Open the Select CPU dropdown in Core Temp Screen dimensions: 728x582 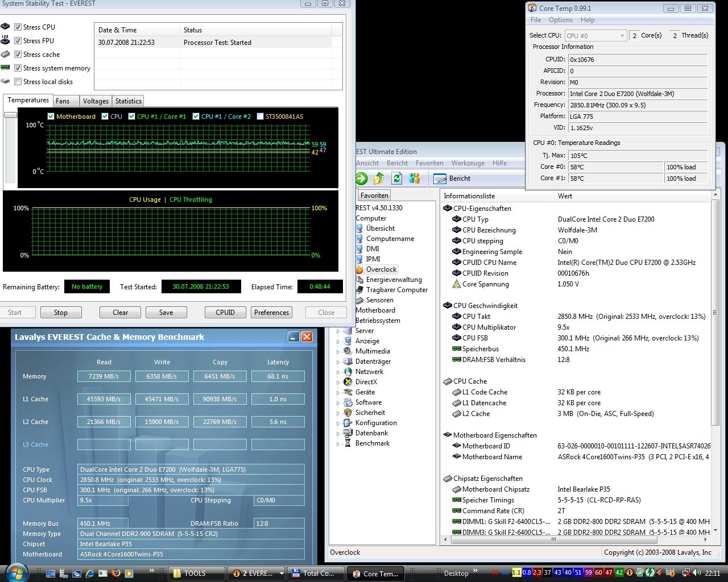point(595,35)
